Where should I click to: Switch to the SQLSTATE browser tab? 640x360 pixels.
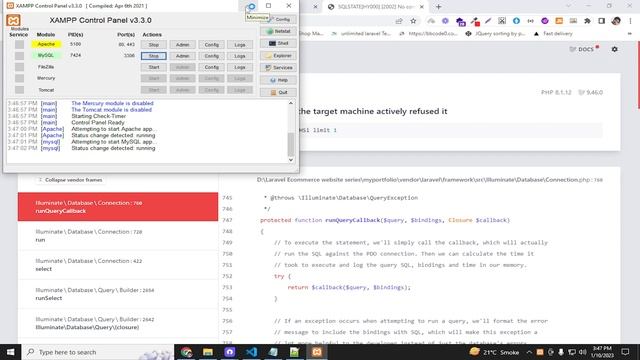point(376,7)
